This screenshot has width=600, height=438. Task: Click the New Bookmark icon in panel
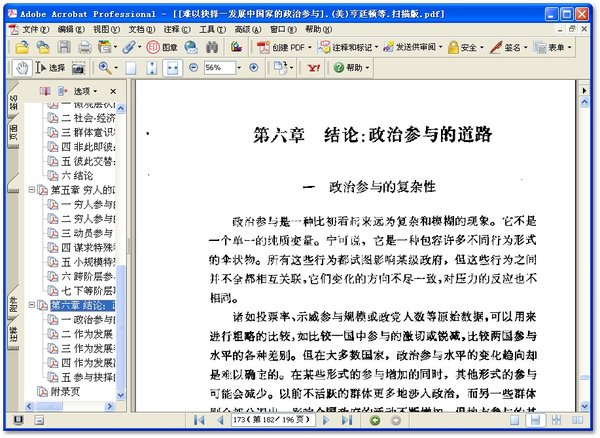(x=45, y=91)
